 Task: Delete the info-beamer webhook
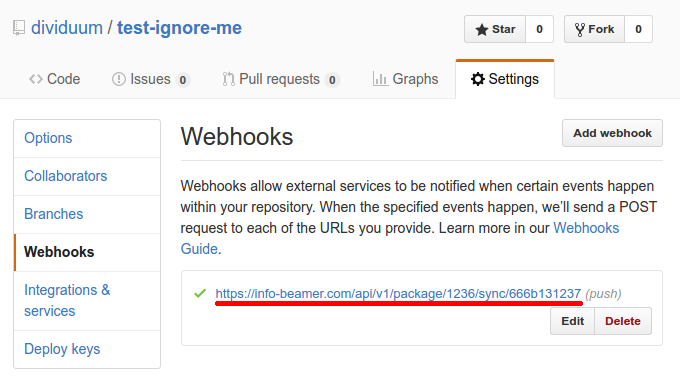pyautogui.click(x=623, y=321)
